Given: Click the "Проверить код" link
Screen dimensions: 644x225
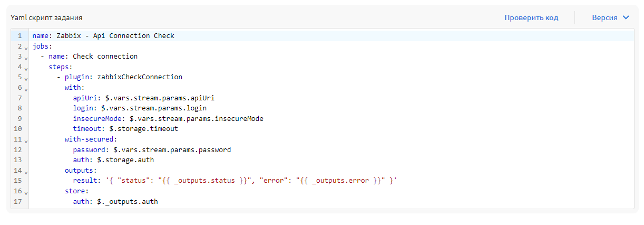Looking at the screenshot, I should coord(531,17).
